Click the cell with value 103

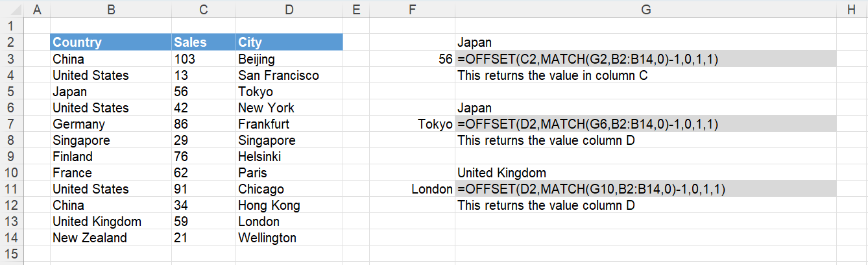coord(203,59)
